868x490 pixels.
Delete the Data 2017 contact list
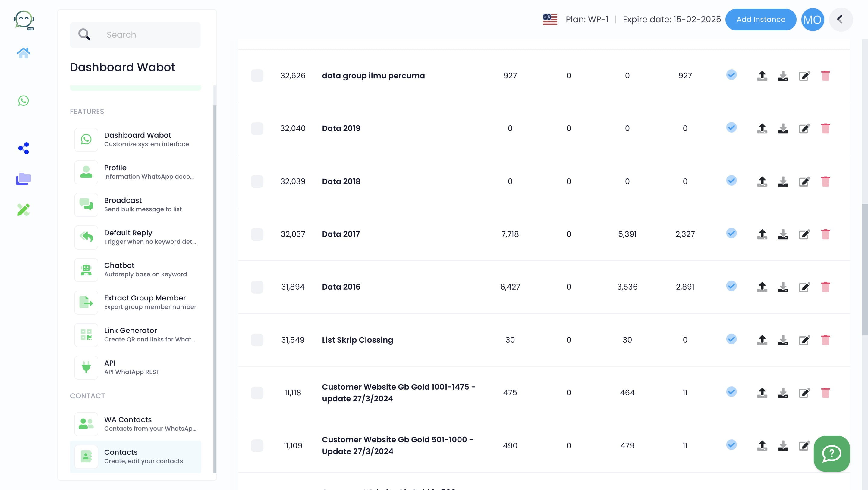(826, 234)
